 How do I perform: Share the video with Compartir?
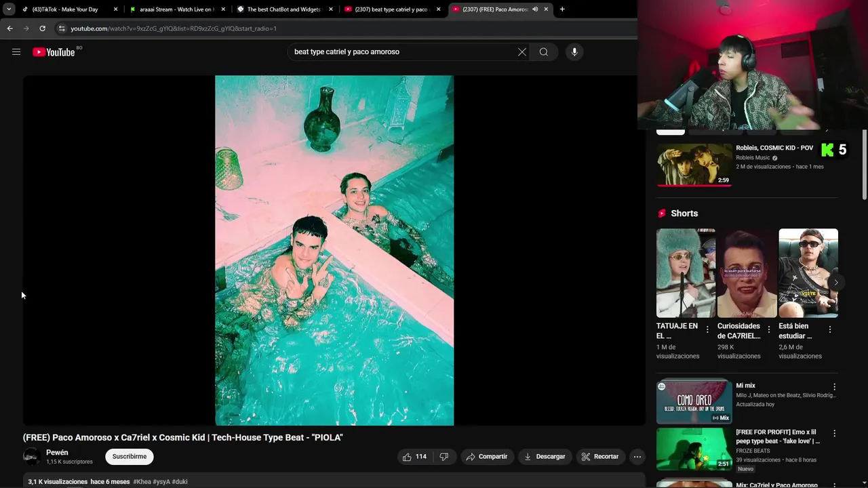click(x=486, y=457)
